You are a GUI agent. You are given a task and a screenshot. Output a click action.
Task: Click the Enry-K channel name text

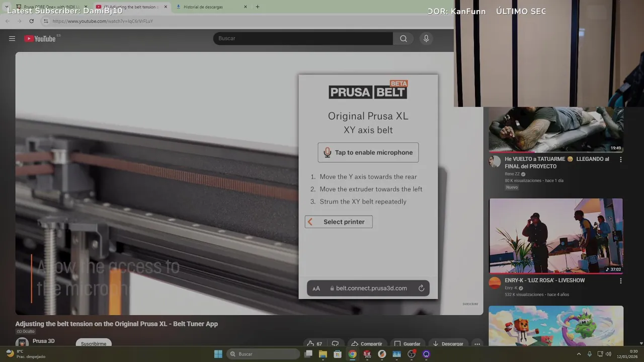pyautogui.click(x=511, y=288)
